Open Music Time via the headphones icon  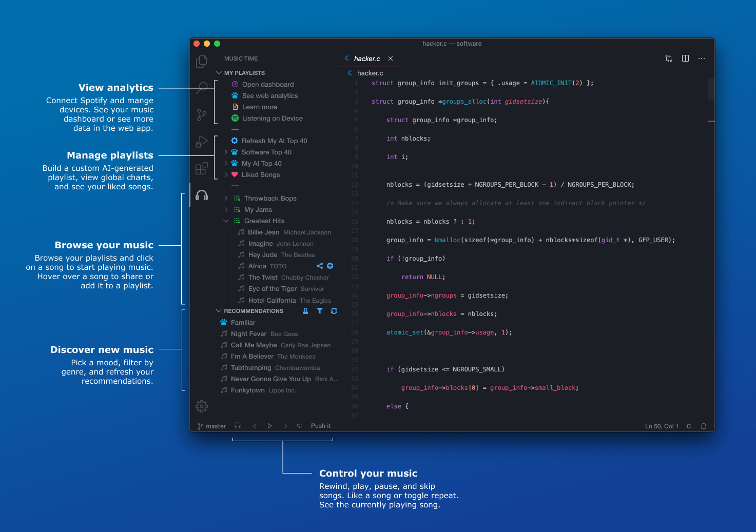202,195
